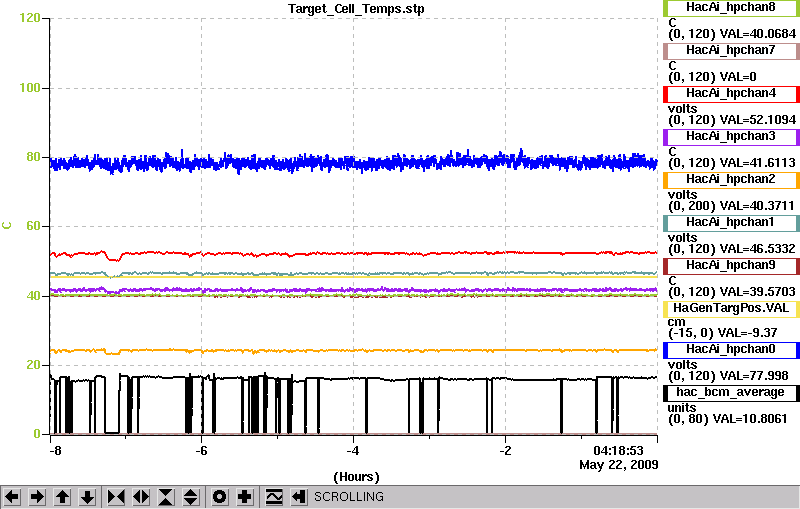Click the -2 x-axis tick label
The height and width of the screenshot is (509, 800).
[x=505, y=451]
